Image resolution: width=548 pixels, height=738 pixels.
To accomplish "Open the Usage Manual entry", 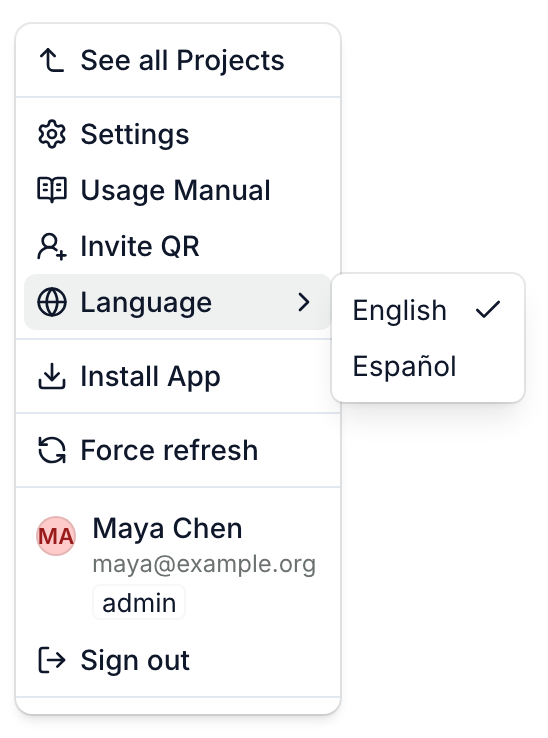I will [x=178, y=190].
